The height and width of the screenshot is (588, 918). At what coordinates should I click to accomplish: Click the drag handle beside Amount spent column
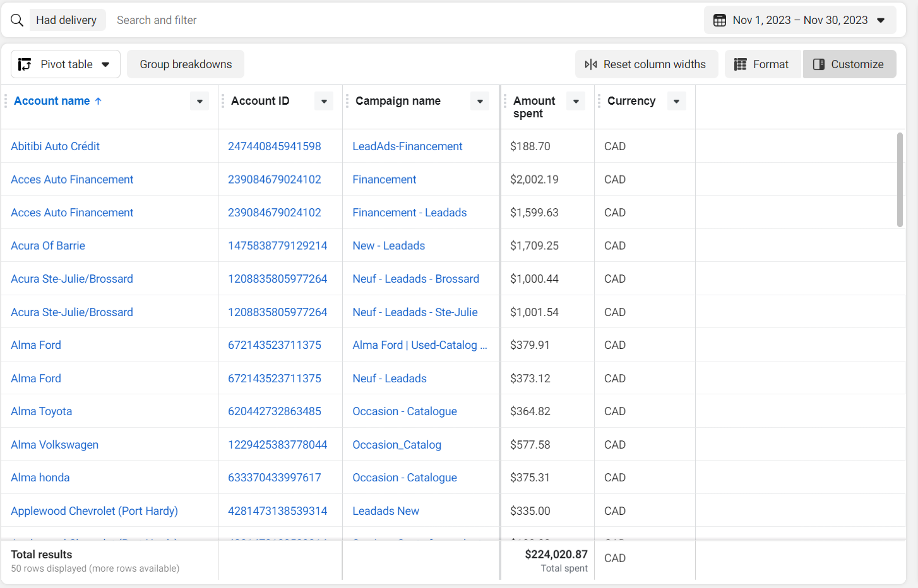[504, 101]
